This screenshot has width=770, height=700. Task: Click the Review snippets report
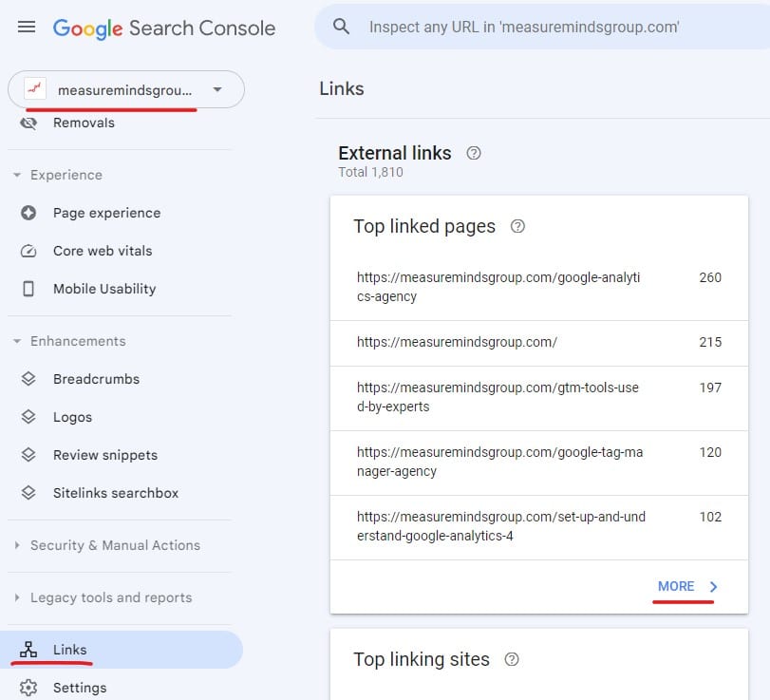point(104,455)
